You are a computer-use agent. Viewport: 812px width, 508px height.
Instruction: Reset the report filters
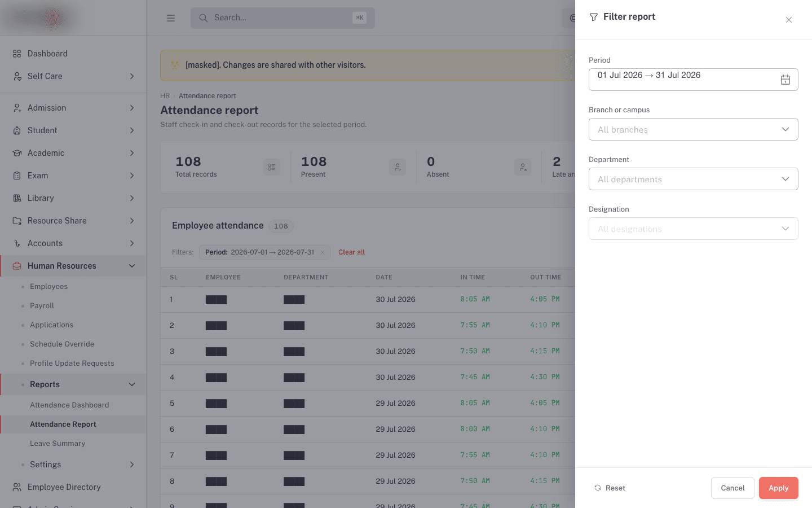tap(610, 488)
